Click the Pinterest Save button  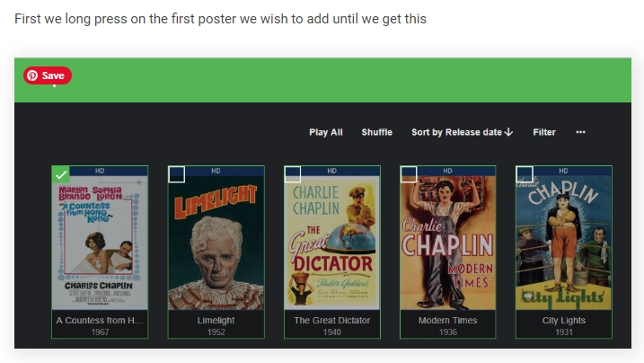pos(48,75)
